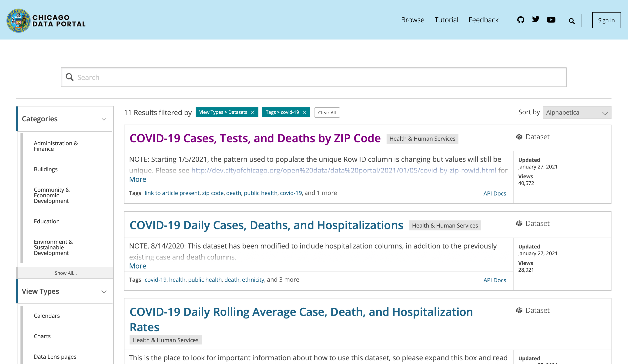Select Data Lens pages view type
The width and height of the screenshot is (628, 364).
point(55,357)
